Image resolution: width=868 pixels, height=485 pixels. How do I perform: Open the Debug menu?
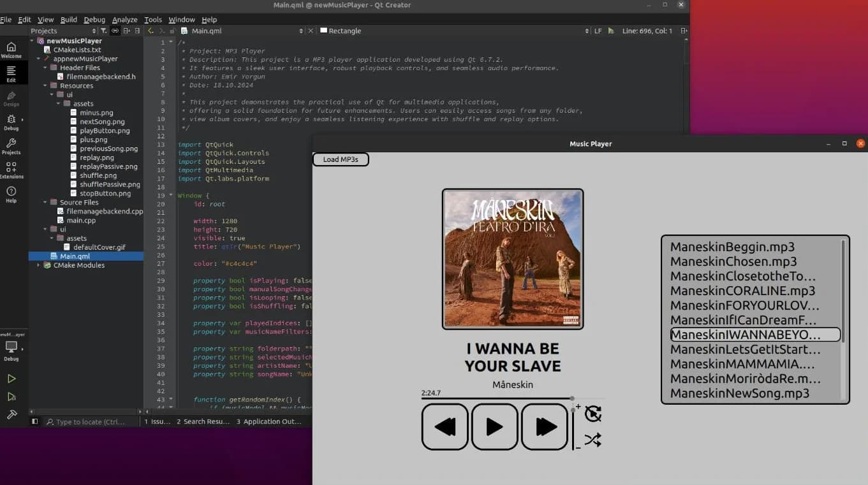(x=95, y=20)
